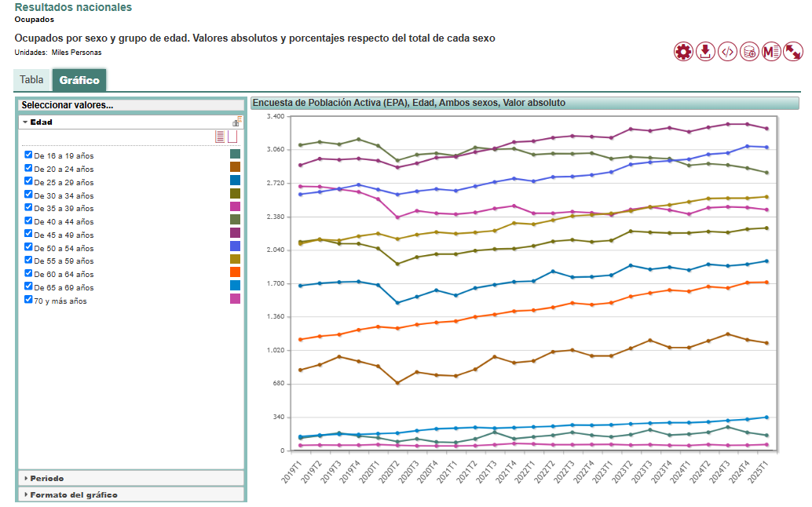Click the database plus icon
The width and height of the screenshot is (812, 507).
point(749,52)
